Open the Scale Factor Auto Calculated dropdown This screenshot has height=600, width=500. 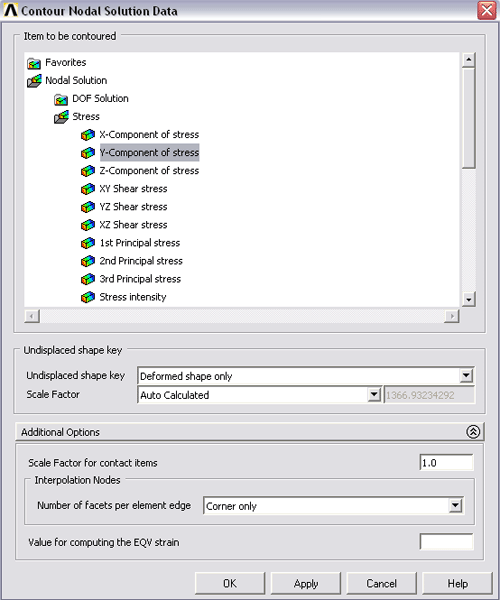(374, 395)
